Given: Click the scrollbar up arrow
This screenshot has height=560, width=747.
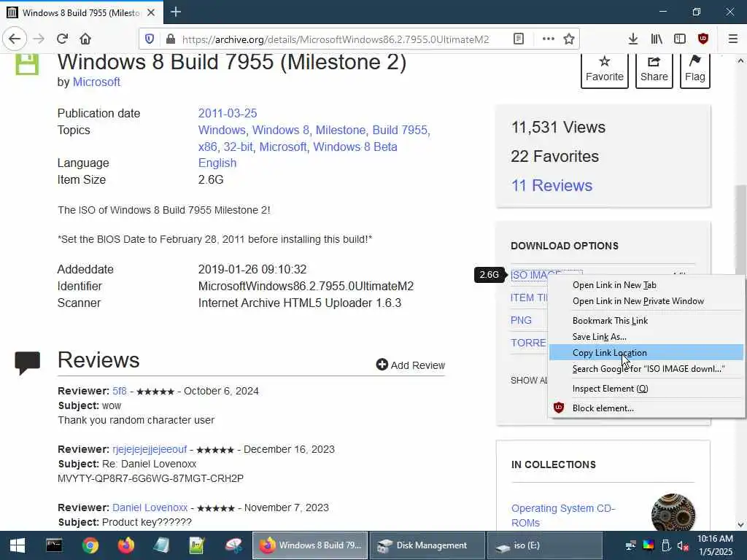Looking at the screenshot, I should (740, 61).
